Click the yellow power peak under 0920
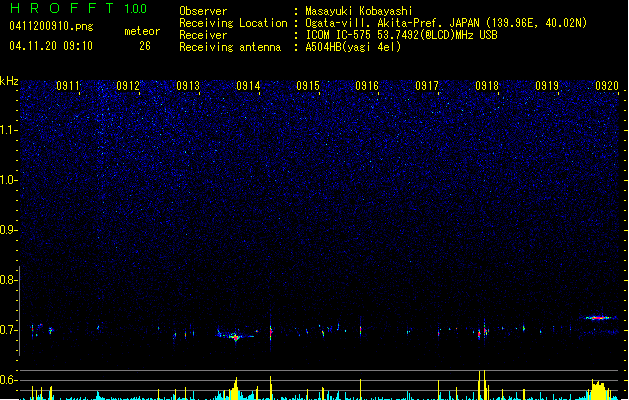The height and width of the screenshot is (400, 629). [599, 390]
